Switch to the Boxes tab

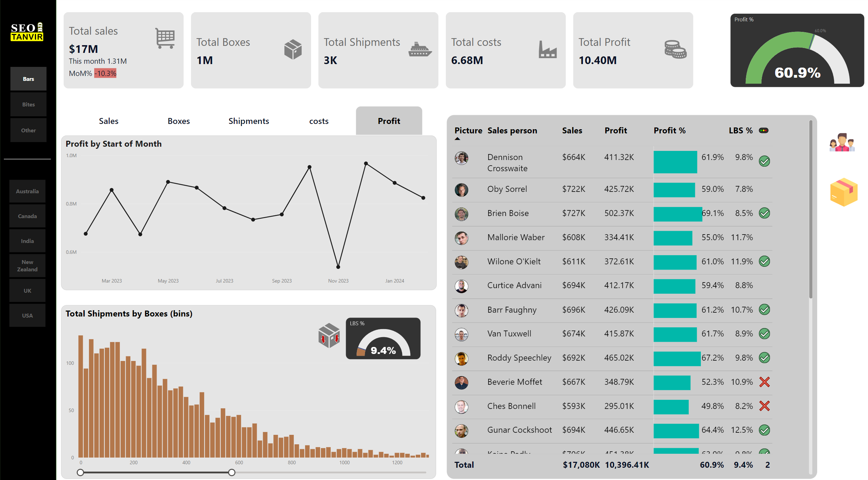tap(179, 121)
